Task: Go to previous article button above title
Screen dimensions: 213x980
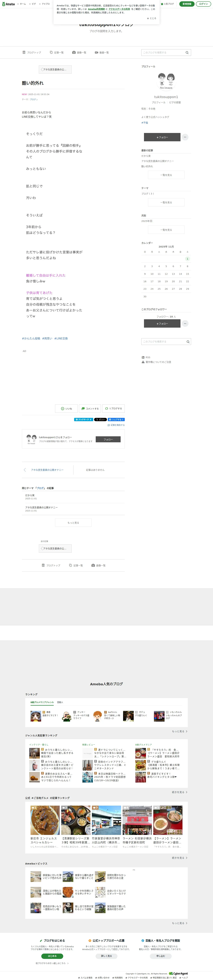Action: tap(55, 70)
